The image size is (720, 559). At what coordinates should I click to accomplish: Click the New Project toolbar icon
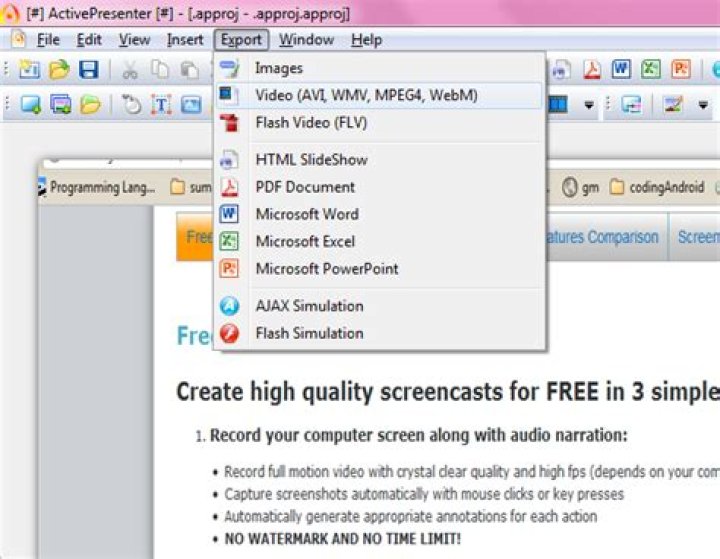coord(29,70)
